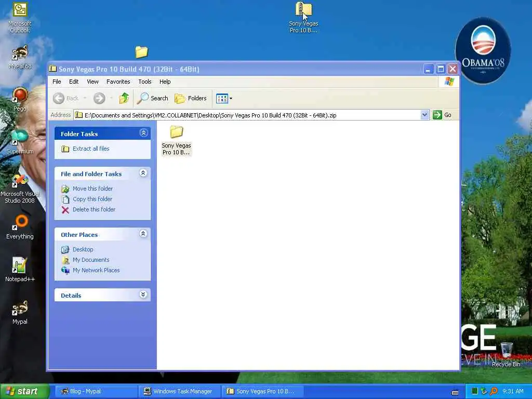
Task: Open the View menu
Action: [x=92, y=82]
